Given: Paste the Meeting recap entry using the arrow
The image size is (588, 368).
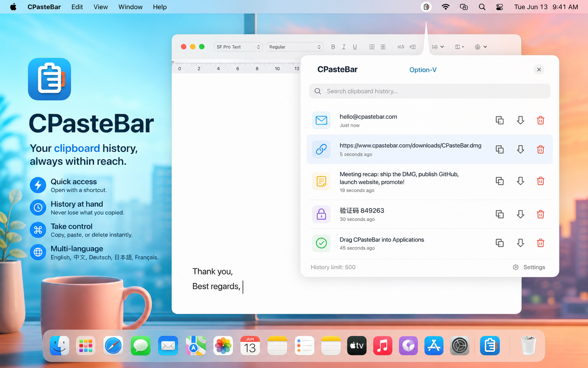Looking at the screenshot, I should pyautogui.click(x=521, y=181).
